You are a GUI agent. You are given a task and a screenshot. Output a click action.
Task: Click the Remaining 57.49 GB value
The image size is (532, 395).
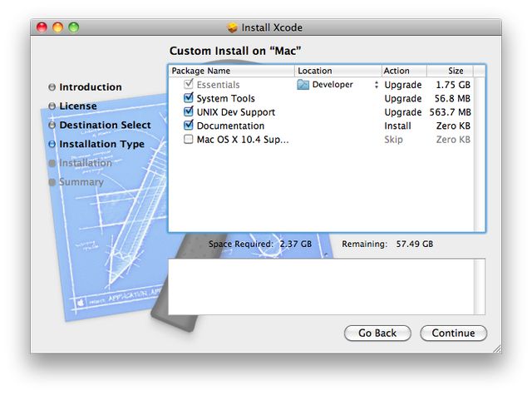pyautogui.click(x=415, y=244)
